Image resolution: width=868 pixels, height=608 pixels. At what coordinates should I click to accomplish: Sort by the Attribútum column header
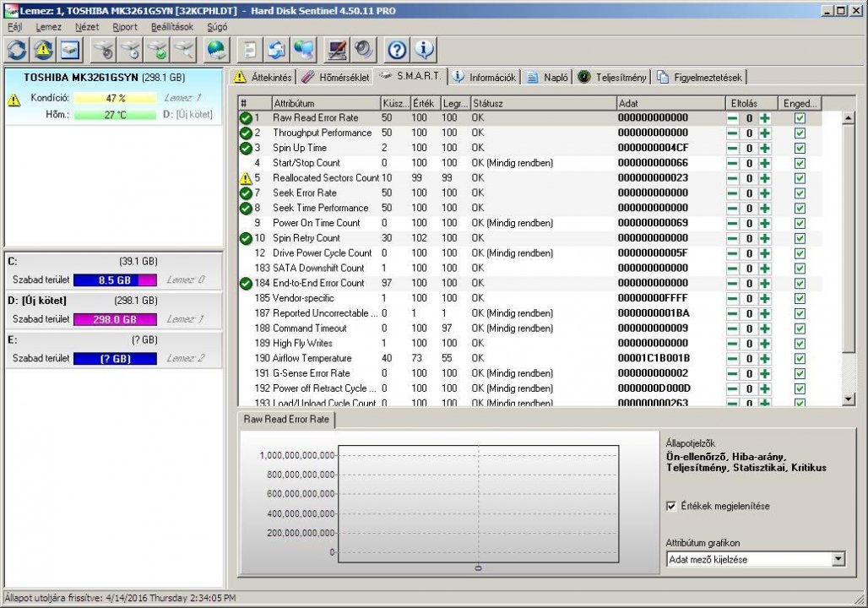326,103
